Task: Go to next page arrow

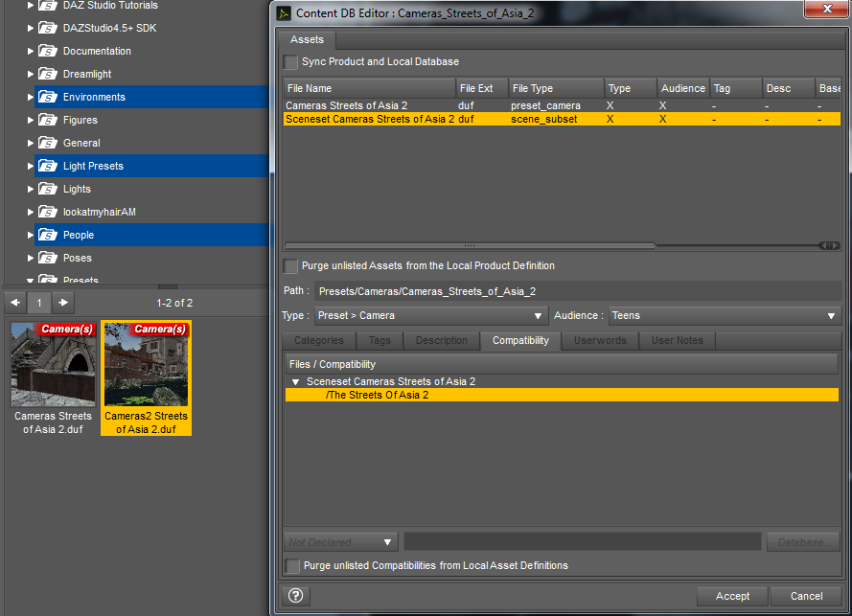Action: (63, 303)
